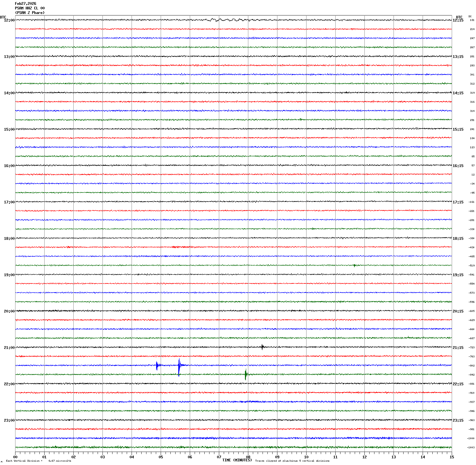Click the earlier, smaller blue spike on 21:30 trace
This screenshot has width=476, height=465.
[x=157, y=366]
